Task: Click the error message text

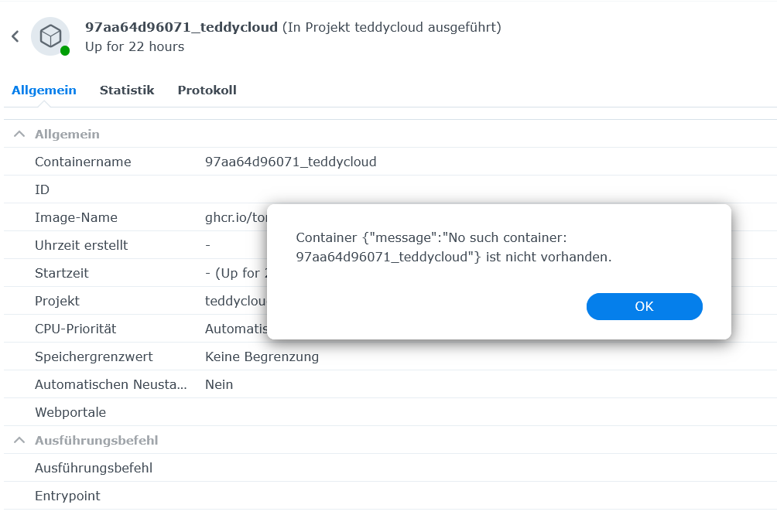Action: (454, 247)
